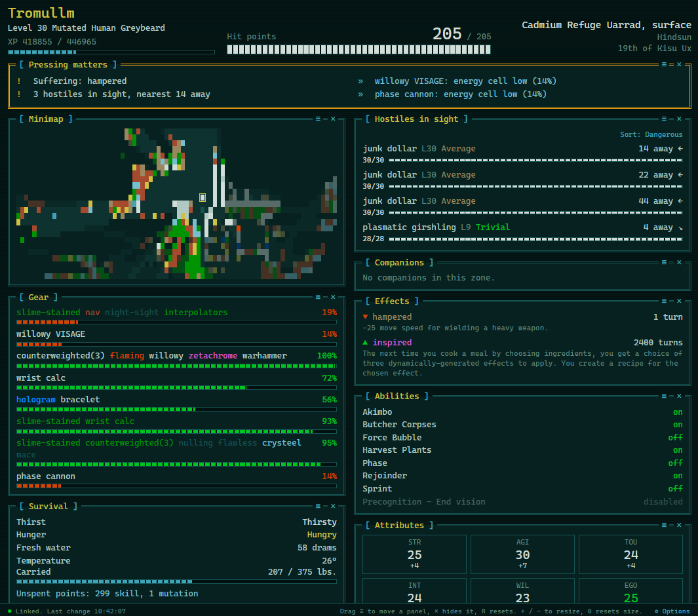Image resolution: width=698 pixels, height=616 pixels.
Task: Click the phase cannon energy cell low alert
Action: (452, 94)
